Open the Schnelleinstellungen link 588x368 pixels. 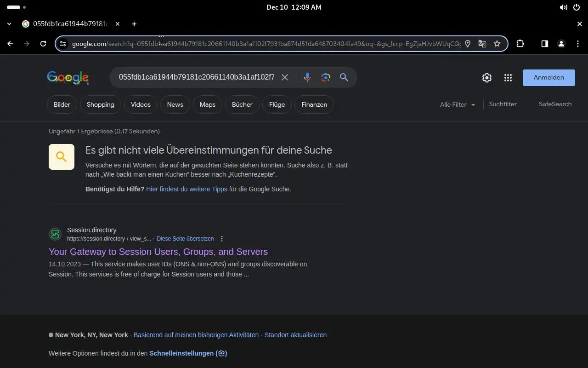pyautogui.click(x=188, y=353)
